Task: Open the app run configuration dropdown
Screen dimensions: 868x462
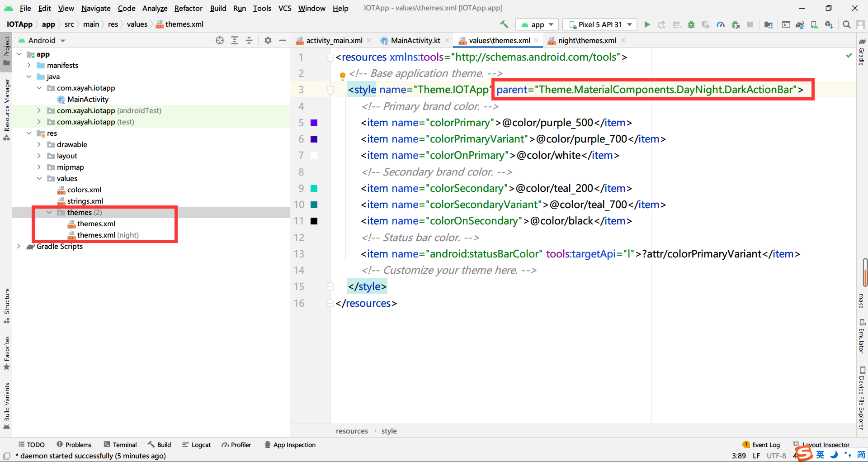Action: pyautogui.click(x=537, y=24)
